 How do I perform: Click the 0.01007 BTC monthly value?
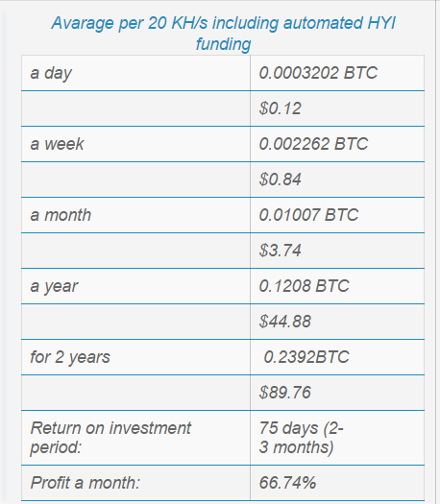308,215
